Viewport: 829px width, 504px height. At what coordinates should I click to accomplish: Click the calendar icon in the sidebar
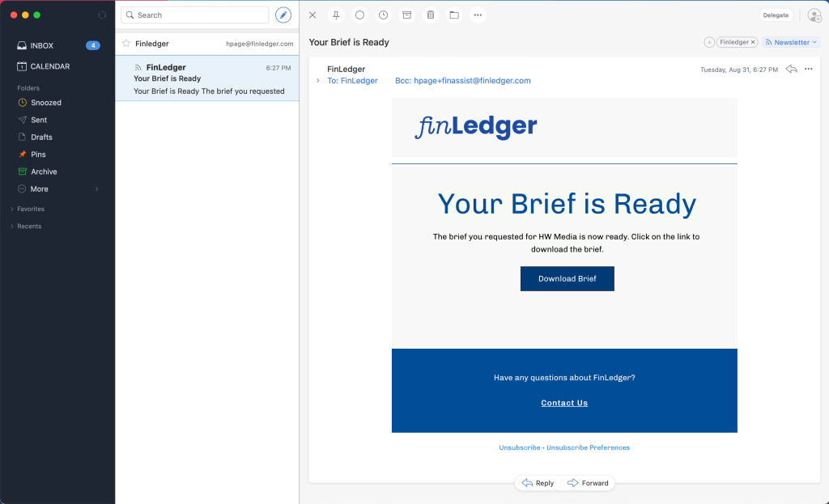(22, 66)
